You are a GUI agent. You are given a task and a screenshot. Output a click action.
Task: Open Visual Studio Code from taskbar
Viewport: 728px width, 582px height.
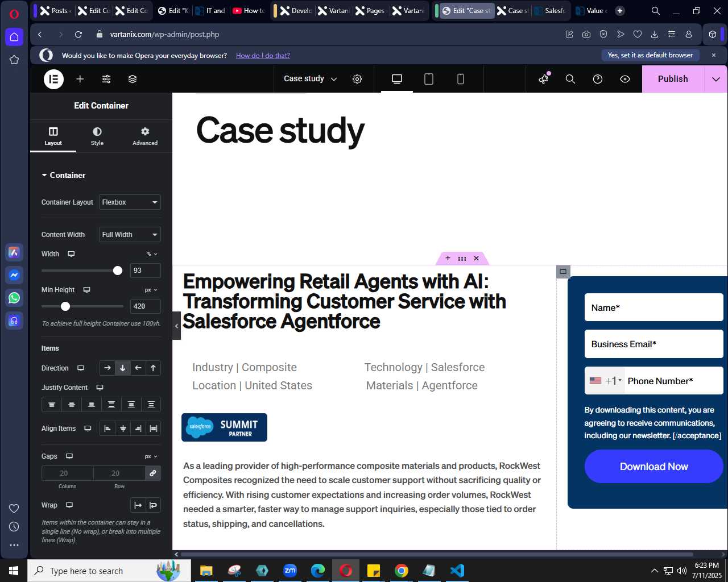point(457,571)
